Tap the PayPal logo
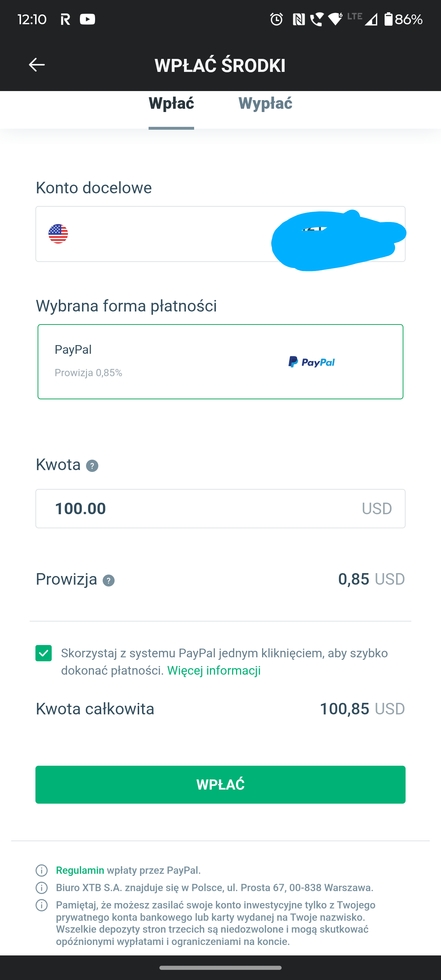Image resolution: width=441 pixels, height=980 pixels. coord(311,362)
